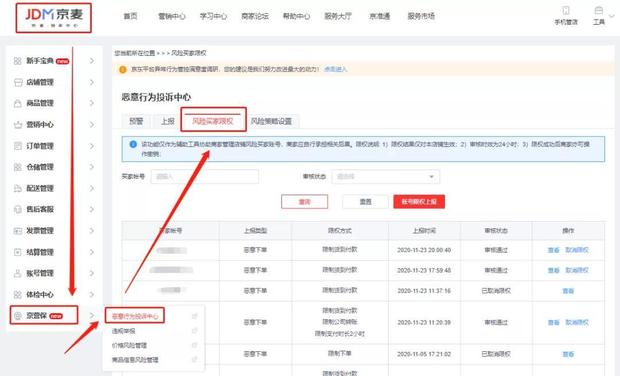
Task: Open 首页 in top navigation
Action: click(130, 16)
